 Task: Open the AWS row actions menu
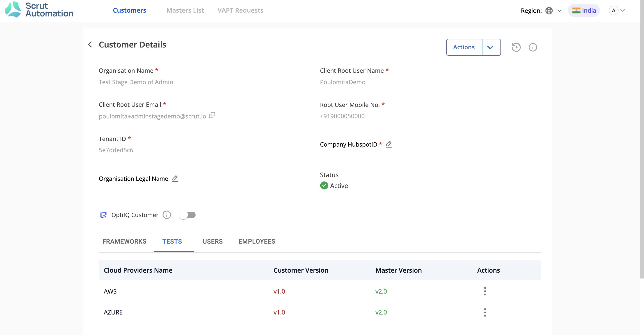pos(485,291)
